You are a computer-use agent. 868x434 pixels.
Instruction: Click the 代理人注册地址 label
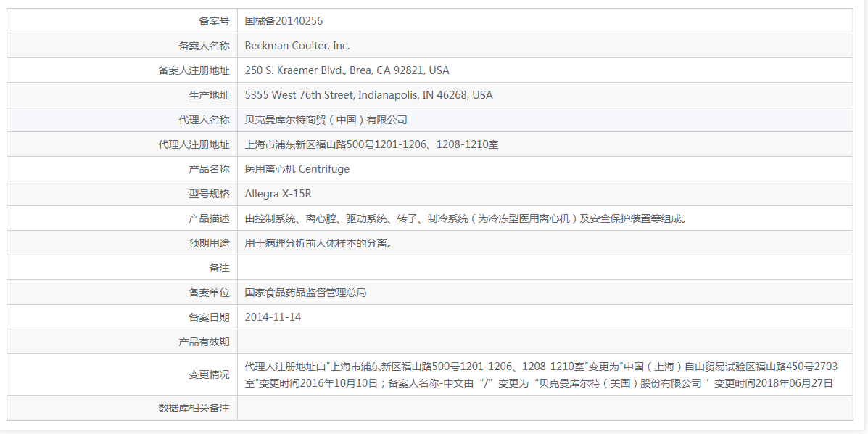pos(194,144)
